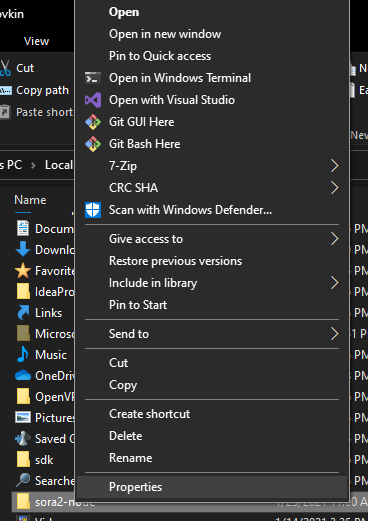Select the Downloads folder arrow icon
The height and width of the screenshot is (521, 368).
point(23,249)
